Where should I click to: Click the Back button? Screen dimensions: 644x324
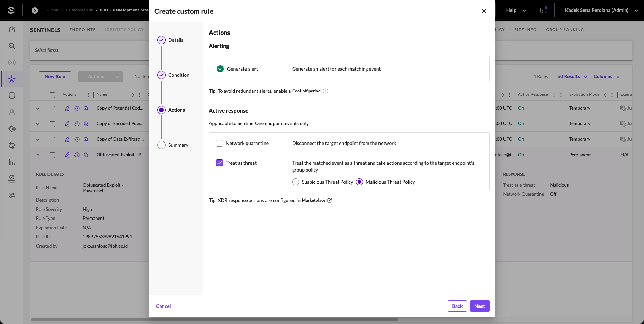[457, 306]
